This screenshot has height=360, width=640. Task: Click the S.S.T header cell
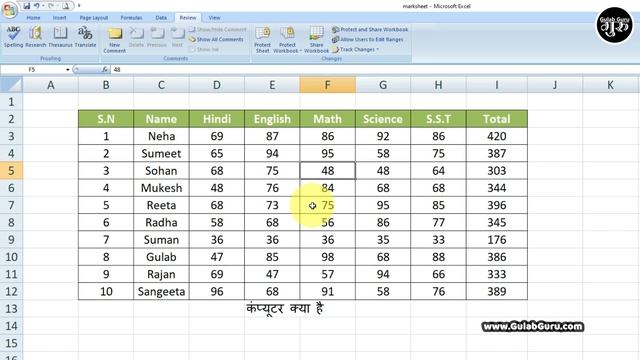click(x=438, y=119)
